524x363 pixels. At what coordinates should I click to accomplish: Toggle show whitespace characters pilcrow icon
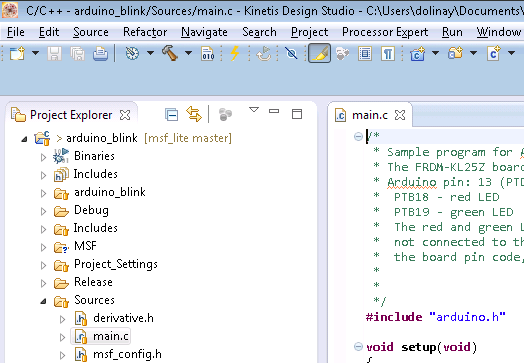click(388, 53)
